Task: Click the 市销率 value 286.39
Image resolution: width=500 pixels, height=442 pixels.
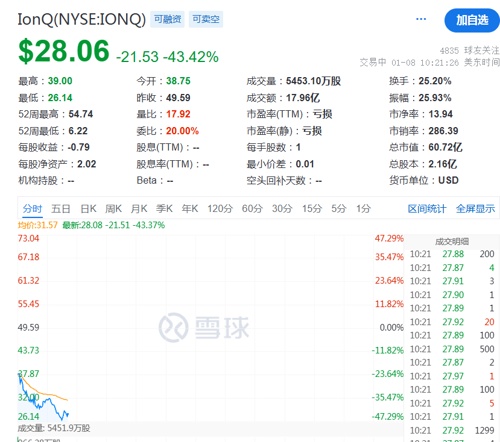Action: 443,131
